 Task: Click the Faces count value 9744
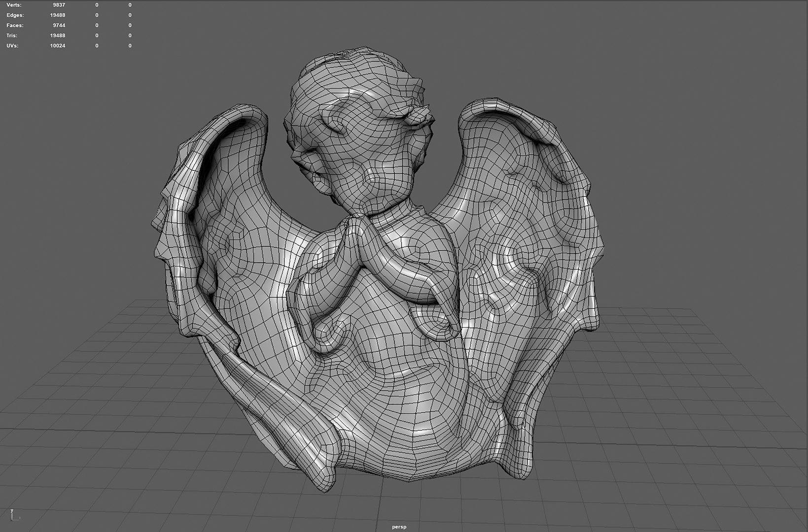(x=59, y=25)
